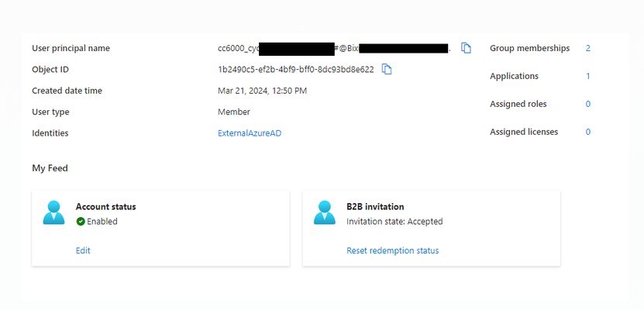The width and height of the screenshot is (644, 310).
Task: Click the Account status user avatar icon
Action: pyautogui.click(x=53, y=212)
